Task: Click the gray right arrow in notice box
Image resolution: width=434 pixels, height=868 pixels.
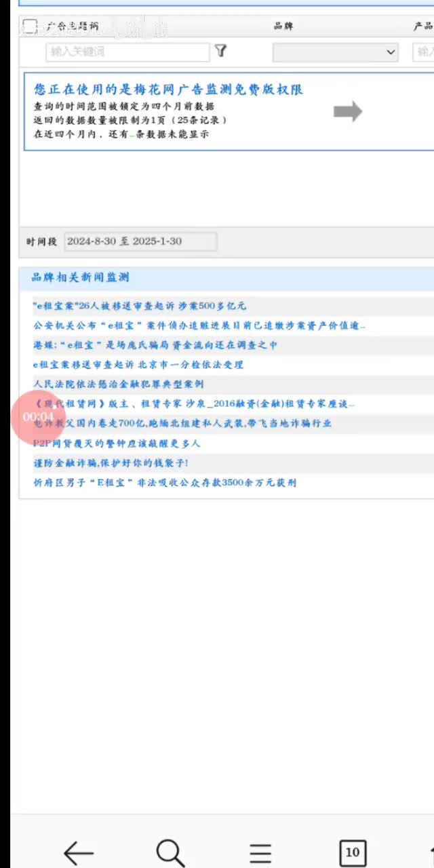Action: pyautogui.click(x=348, y=112)
